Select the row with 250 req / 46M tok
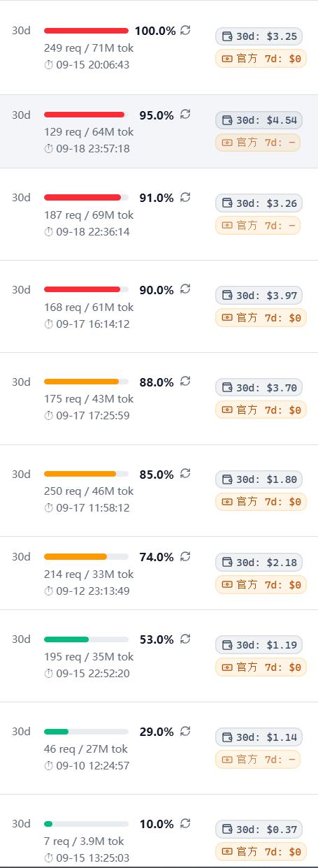 159,491
